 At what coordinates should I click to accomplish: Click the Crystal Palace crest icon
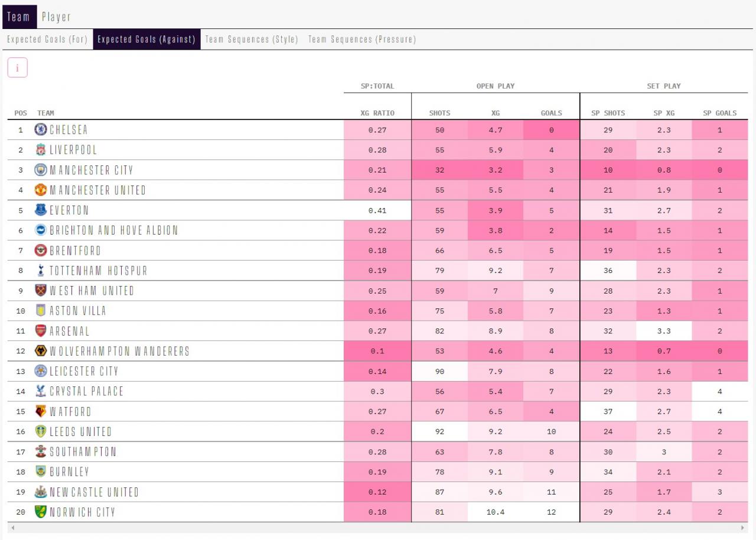click(x=41, y=391)
